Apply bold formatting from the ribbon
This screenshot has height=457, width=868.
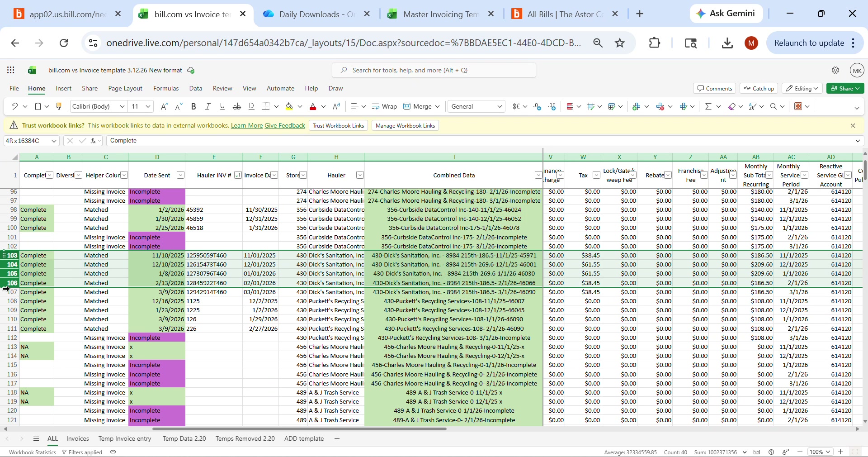point(194,106)
